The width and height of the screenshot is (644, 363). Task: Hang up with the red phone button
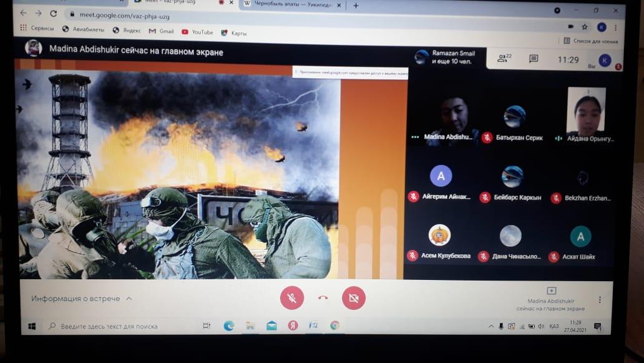coord(323,298)
